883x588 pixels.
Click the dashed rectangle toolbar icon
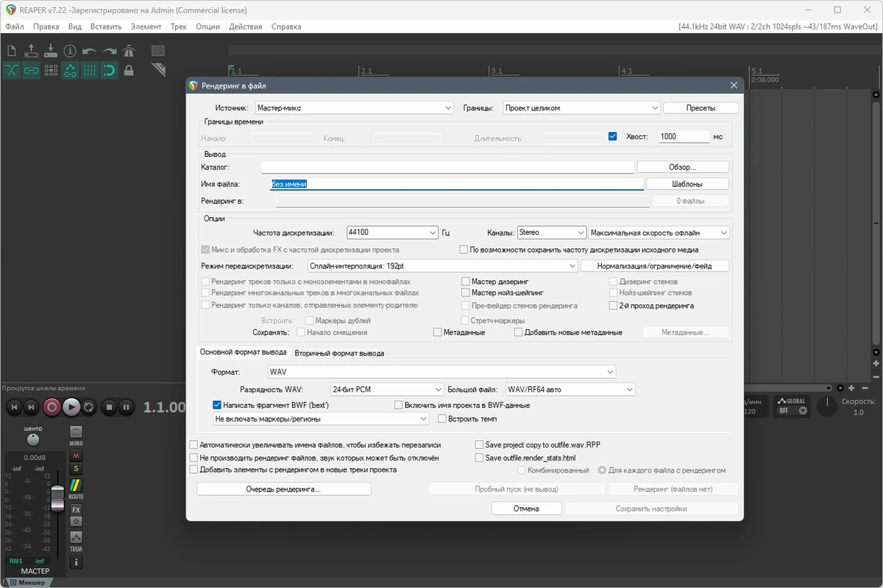pos(158,51)
